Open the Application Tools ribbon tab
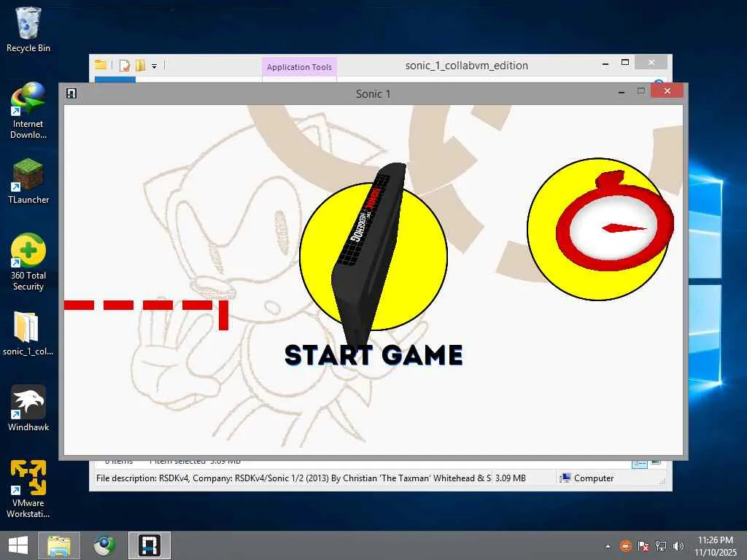Image resolution: width=747 pixels, height=560 pixels. (x=299, y=67)
